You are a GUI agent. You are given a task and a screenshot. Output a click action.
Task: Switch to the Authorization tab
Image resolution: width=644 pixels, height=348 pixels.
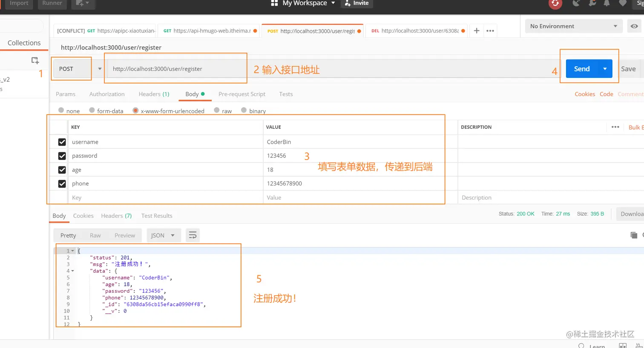pos(107,94)
